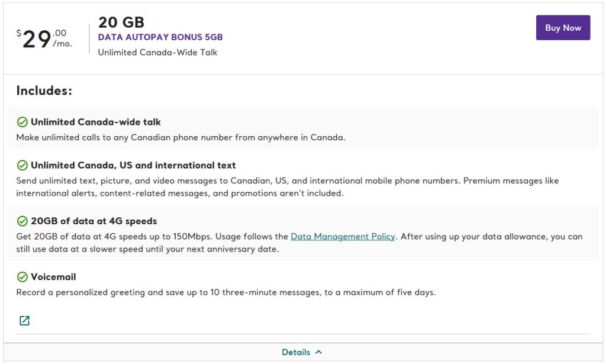The width and height of the screenshot is (606, 364).
Task: Click the checkmark icon beside 20GB of data at 4G speeds
Action: pos(22,221)
